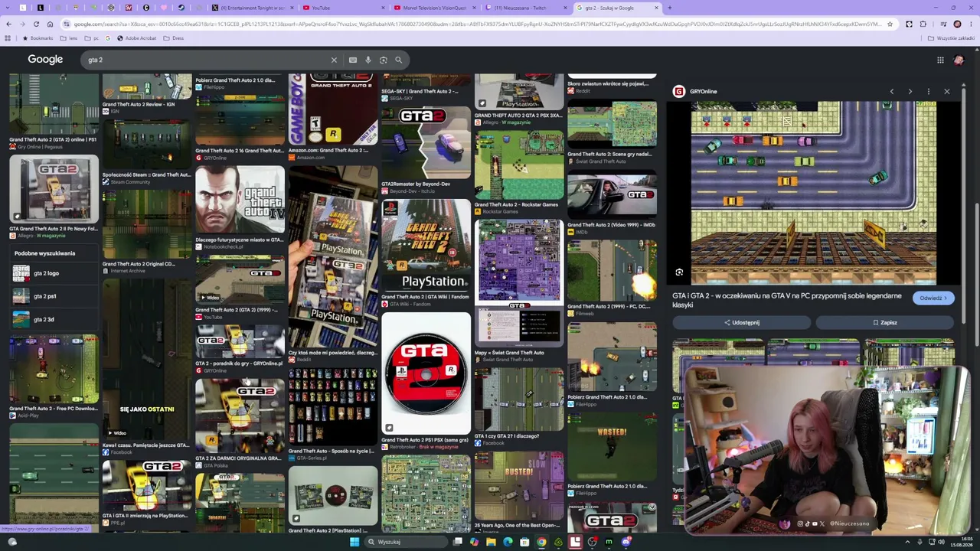Show next image in preview panel
This screenshot has height=551, width=980.
pos(910,92)
